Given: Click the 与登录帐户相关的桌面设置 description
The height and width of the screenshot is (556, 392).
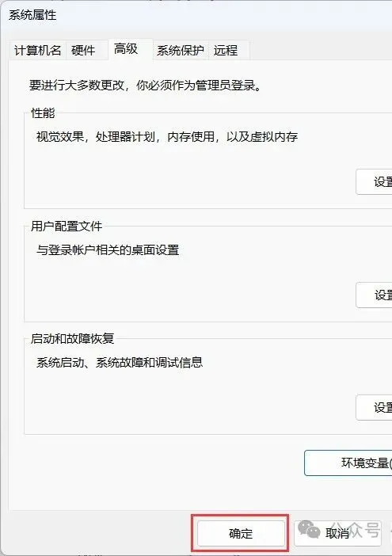Looking at the screenshot, I should point(108,250).
